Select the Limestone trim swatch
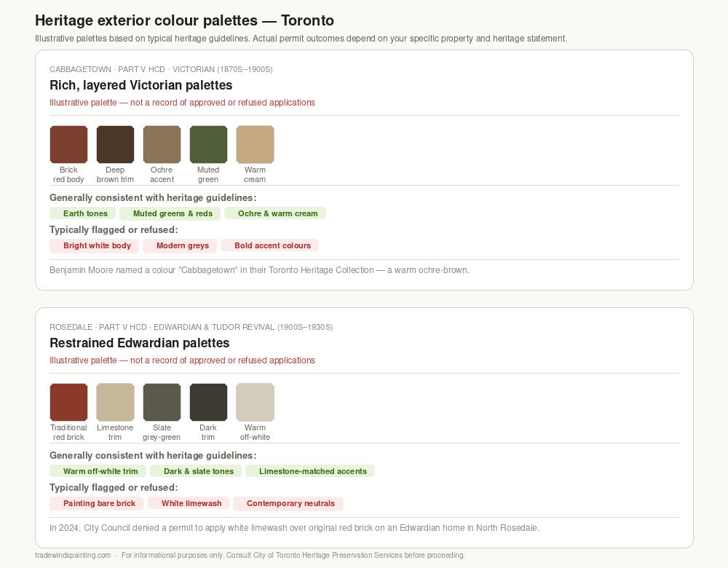This screenshot has height=568, width=728. (x=115, y=402)
